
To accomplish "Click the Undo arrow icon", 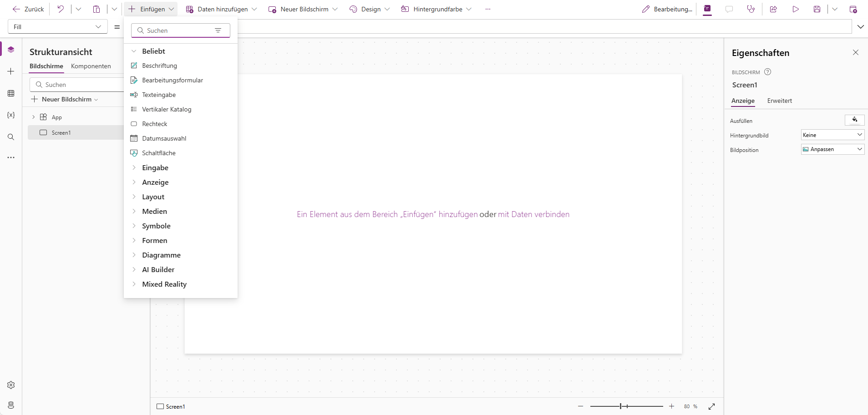I will coord(61,9).
